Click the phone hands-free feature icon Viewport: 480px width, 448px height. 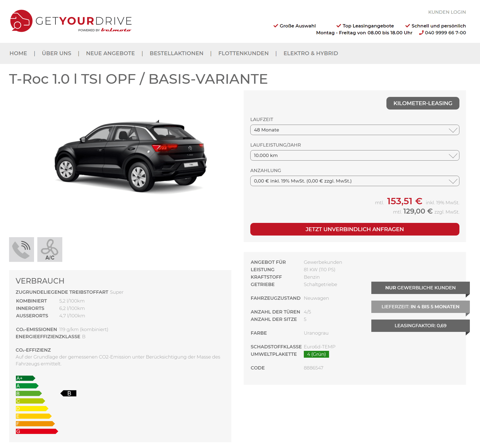21,250
